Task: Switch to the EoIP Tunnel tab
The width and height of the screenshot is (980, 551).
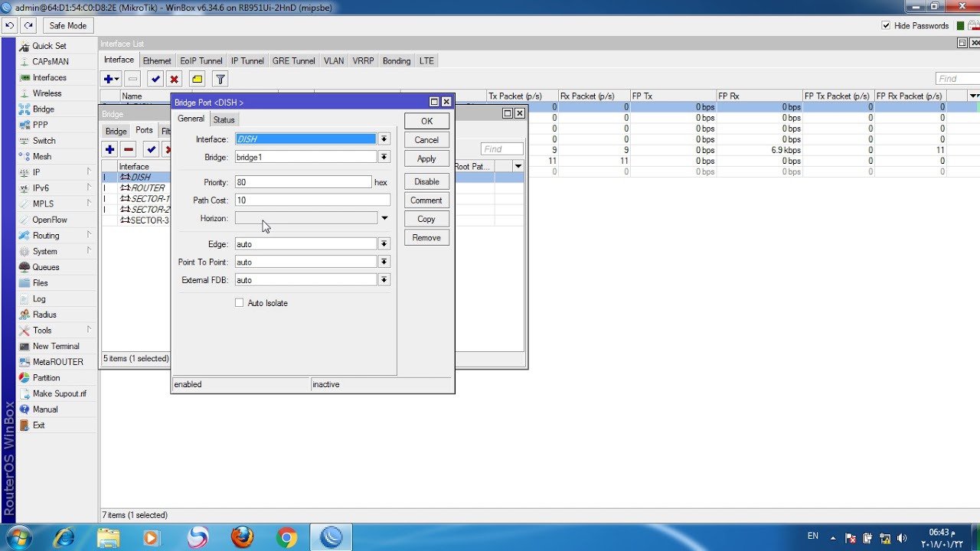Action: click(x=201, y=60)
